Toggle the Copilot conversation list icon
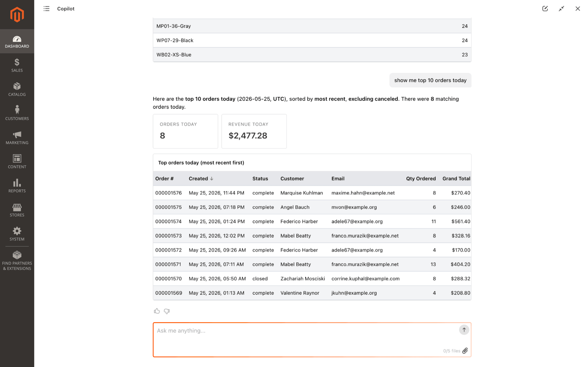Viewport: 588px width, 367px height. (46, 9)
